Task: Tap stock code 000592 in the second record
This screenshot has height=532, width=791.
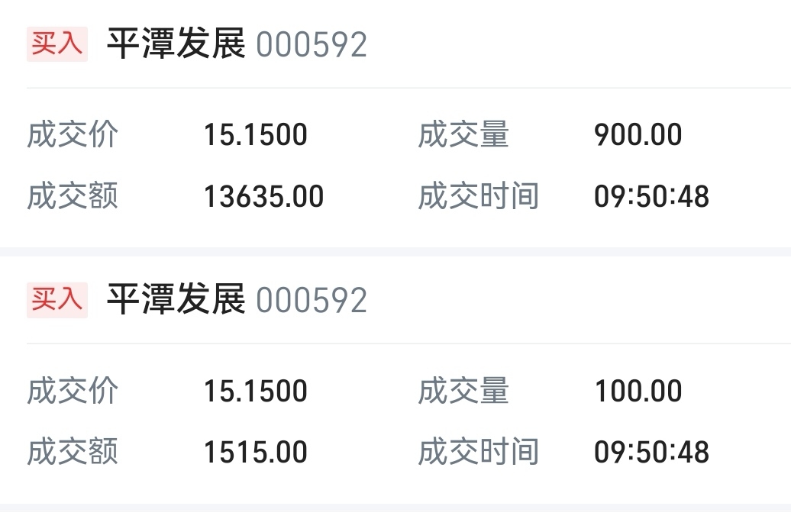Action: (x=312, y=301)
